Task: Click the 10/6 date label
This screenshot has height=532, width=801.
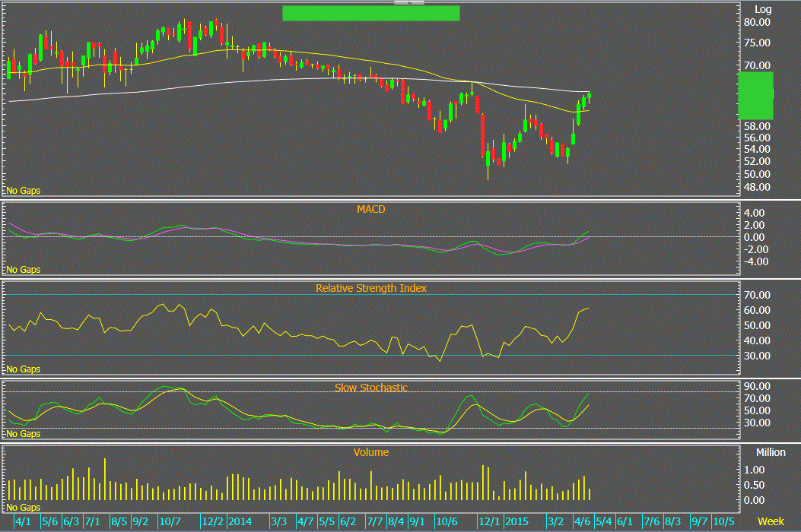Action: point(447,521)
